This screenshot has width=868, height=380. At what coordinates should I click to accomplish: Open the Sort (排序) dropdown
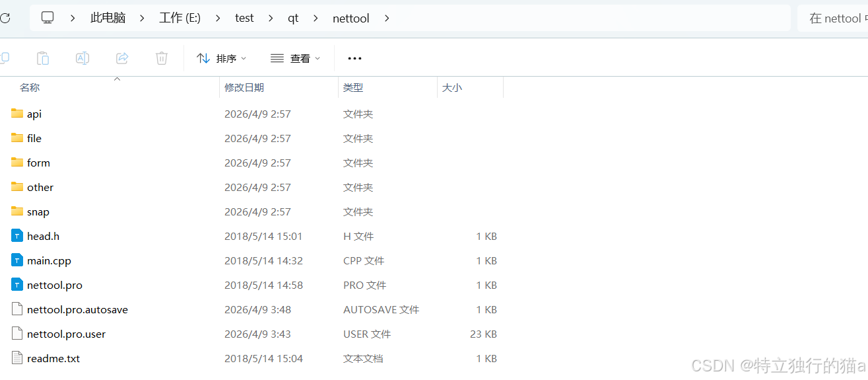point(222,58)
